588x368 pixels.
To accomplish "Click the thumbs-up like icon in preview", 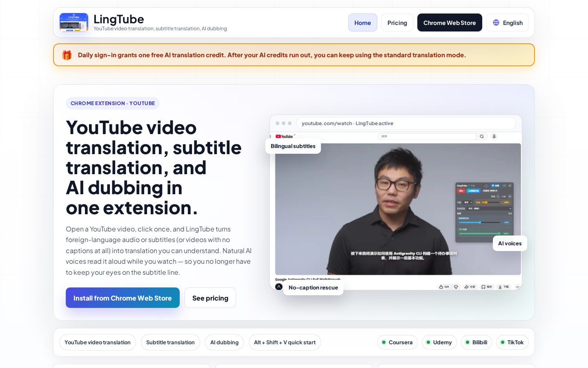I will tap(441, 287).
